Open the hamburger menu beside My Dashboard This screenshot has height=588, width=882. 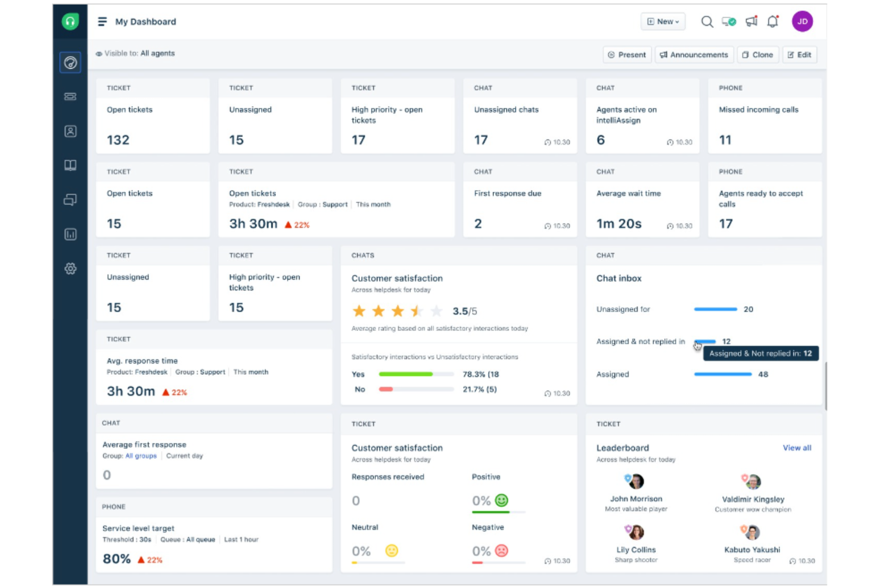point(102,21)
